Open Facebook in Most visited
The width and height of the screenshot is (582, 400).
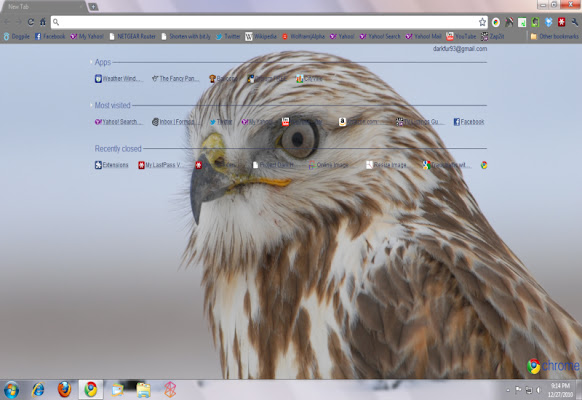[x=469, y=122]
